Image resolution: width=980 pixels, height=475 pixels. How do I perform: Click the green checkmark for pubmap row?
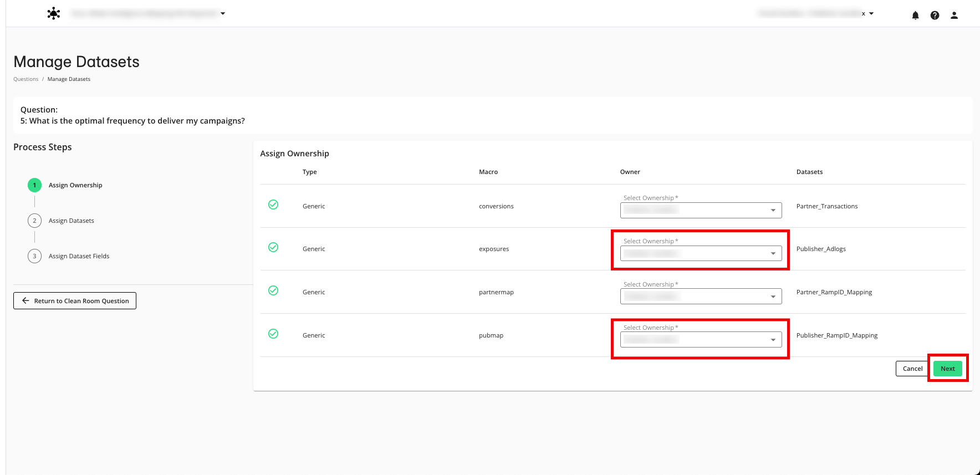tap(273, 334)
